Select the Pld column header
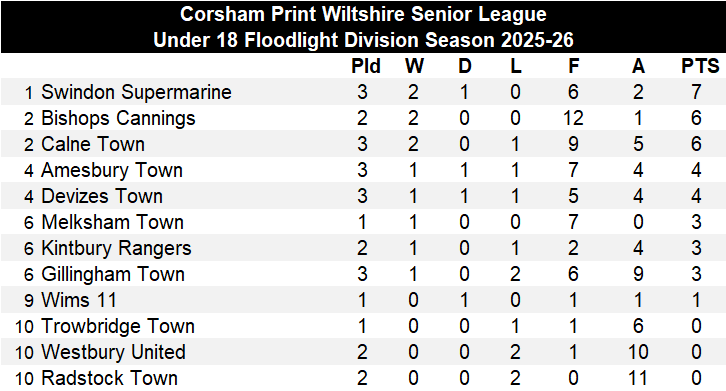The width and height of the screenshot is (726, 391). (x=366, y=66)
